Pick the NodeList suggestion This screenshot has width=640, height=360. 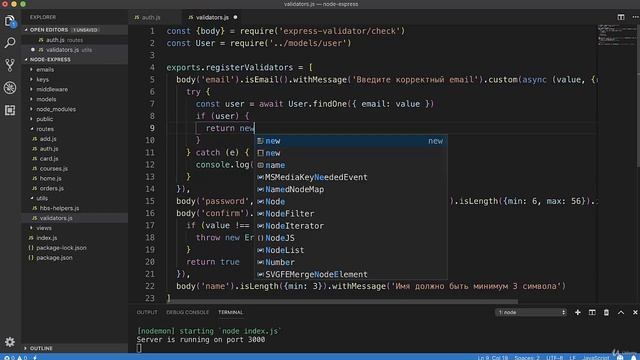tap(350, 250)
